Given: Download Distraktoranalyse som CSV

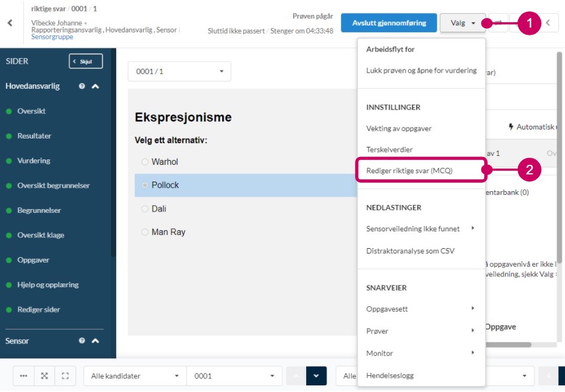Looking at the screenshot, I should click(x=410, y=251).
